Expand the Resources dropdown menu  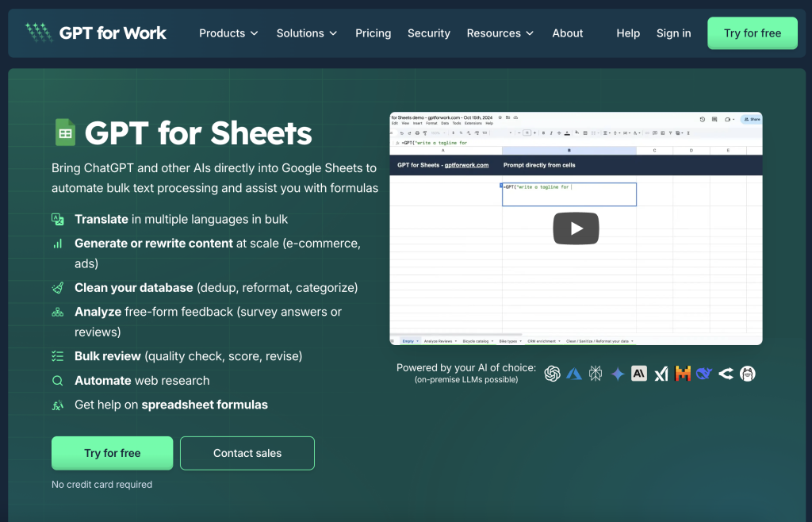pos(500,33)
